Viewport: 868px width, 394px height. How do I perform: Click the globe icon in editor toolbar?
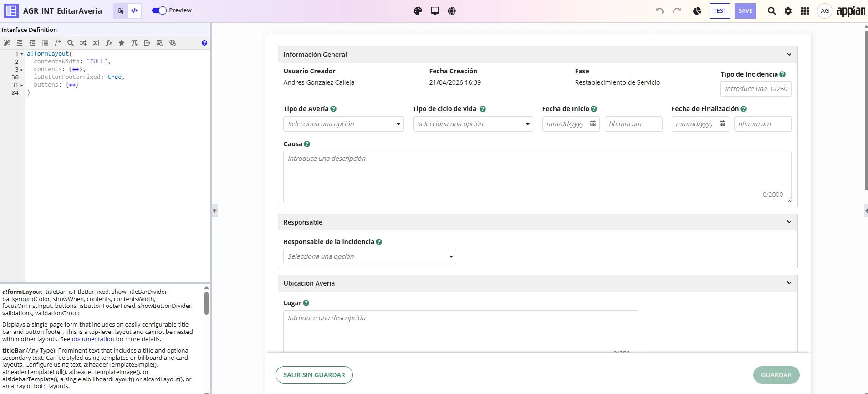pyautogui.click(x=173, y=43)
